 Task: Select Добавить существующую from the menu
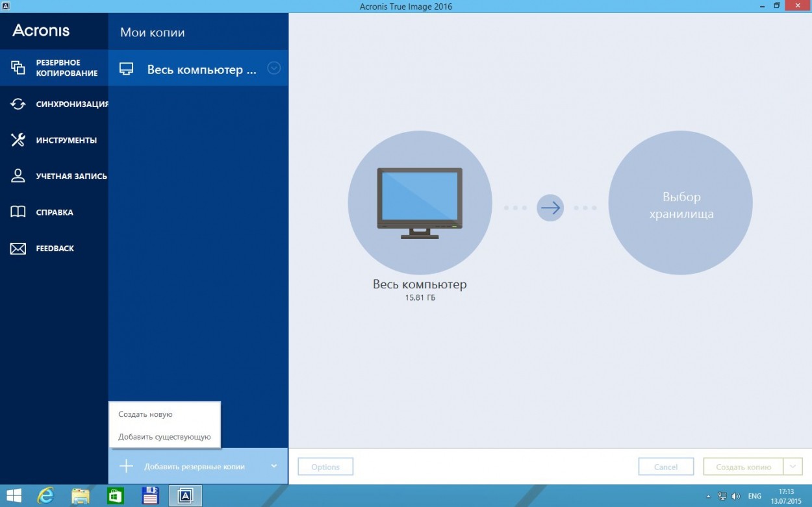[164, 436]
